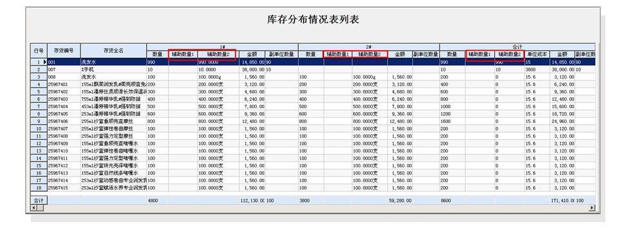The height and width of the screenshot is (233, 644).
Task: Click the 存货全名 column header
Action: click(113, 50)
